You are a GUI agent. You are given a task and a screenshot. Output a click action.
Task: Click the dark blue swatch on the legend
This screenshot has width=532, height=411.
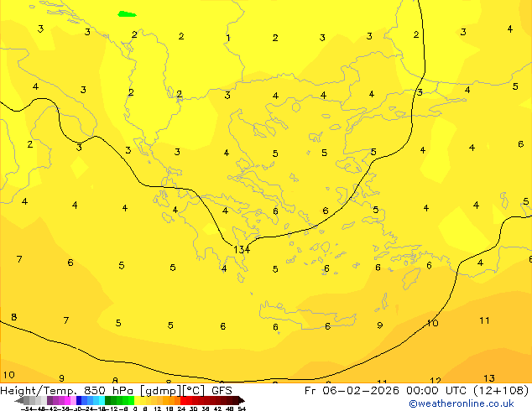[x=79, y=400]
